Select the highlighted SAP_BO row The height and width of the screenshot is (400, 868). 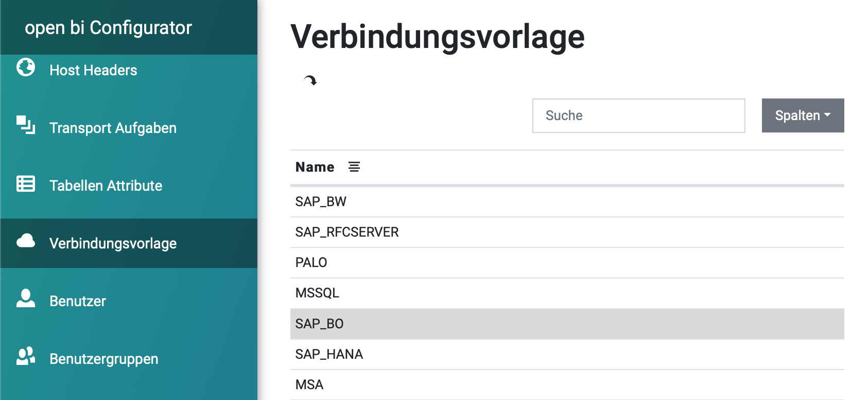coord(567,324)
